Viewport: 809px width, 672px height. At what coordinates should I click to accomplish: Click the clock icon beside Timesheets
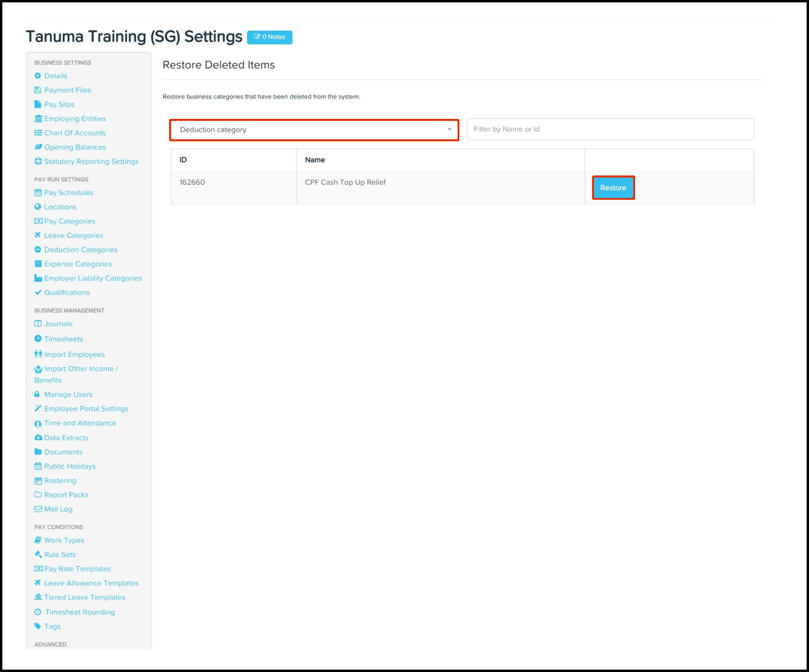coord(38,339)
